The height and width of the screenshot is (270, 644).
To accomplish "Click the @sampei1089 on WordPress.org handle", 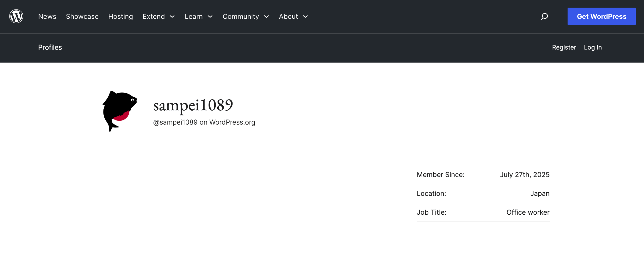I will coord(204,122).
